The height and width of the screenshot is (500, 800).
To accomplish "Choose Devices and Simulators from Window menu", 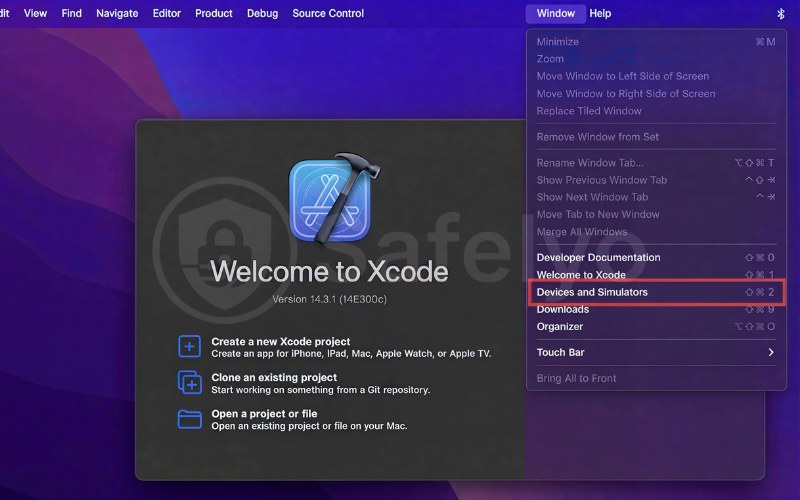I will tap(656, 292).
